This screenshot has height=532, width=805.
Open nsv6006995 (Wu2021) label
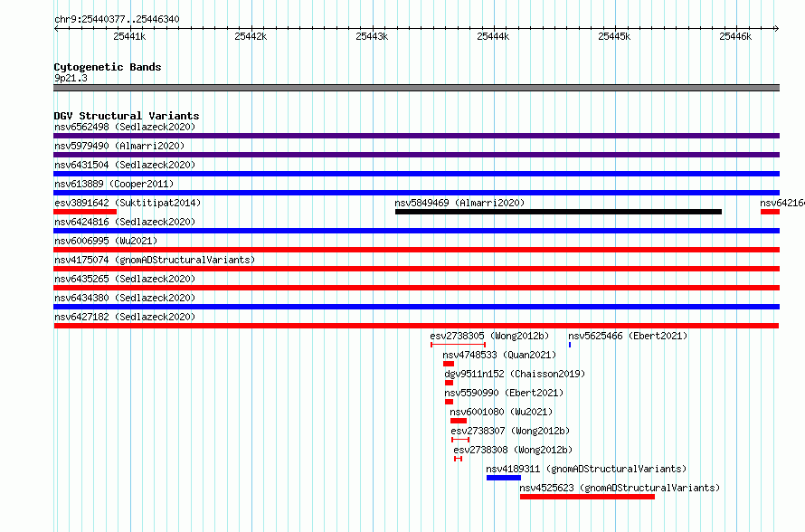pyautogui.click(x=106, y=241)
